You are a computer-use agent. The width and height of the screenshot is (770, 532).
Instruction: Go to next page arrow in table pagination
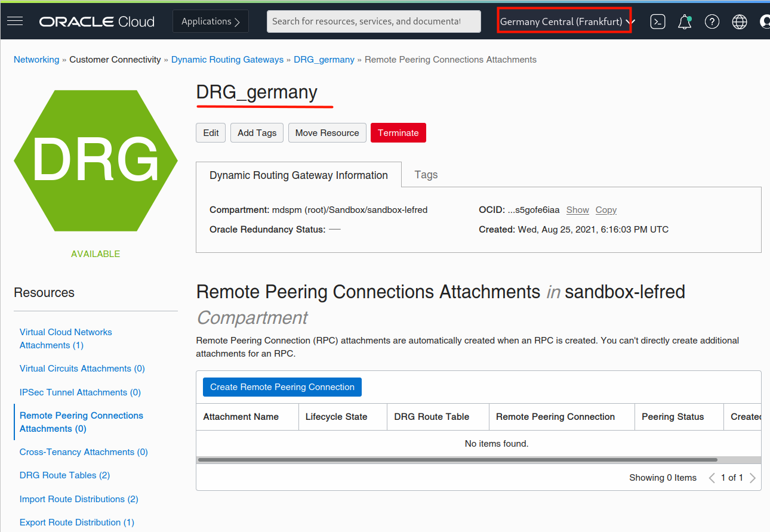(x=752, y=478)
